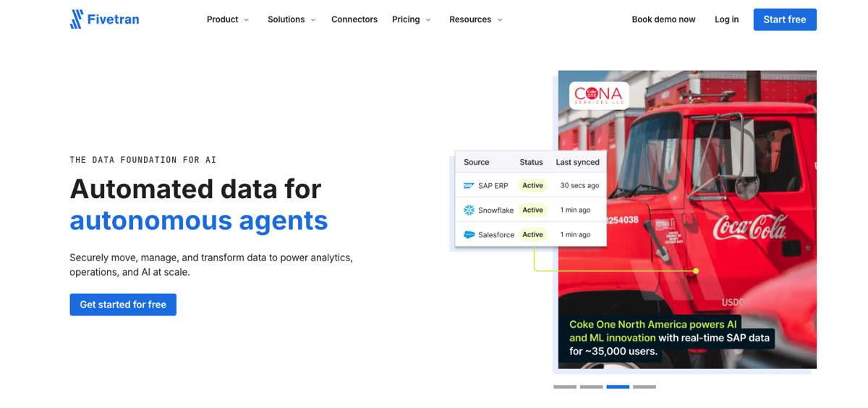Click the Start free button
868x408 pixels.
point(785,20)
